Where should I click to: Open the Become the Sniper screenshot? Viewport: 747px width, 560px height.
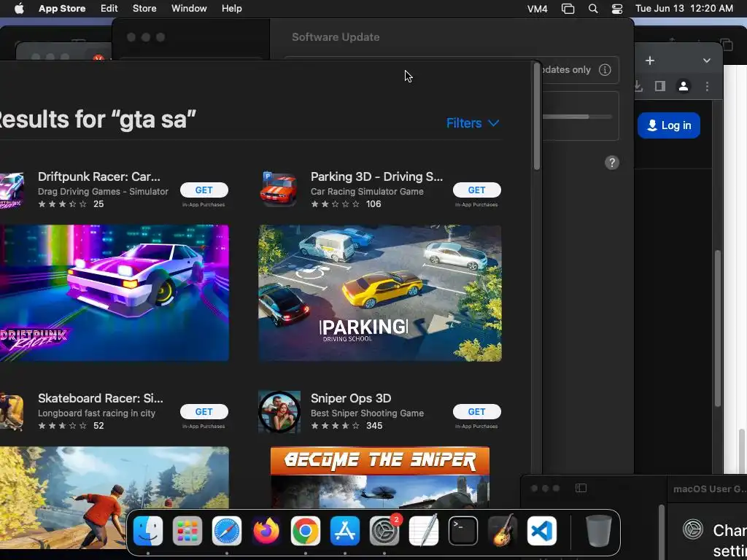click(x=379, y=478)
